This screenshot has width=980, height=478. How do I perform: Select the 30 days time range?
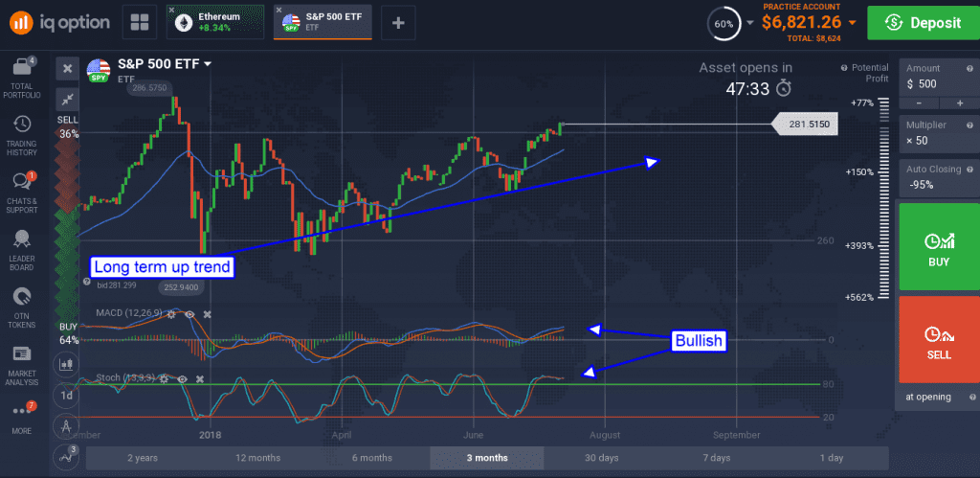pyautogui.click(x=601, y=458)
